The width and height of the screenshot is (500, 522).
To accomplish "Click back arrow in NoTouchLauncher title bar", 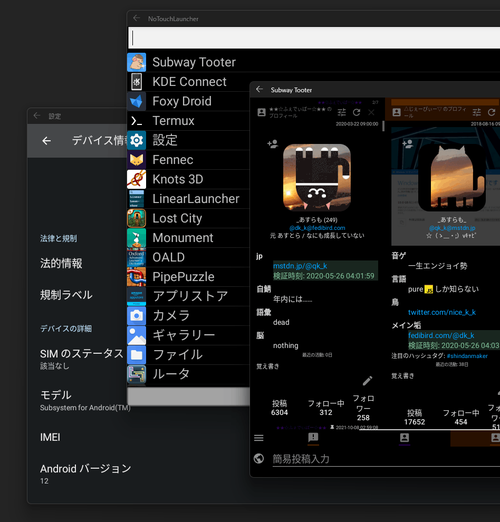I will [136, 18].
